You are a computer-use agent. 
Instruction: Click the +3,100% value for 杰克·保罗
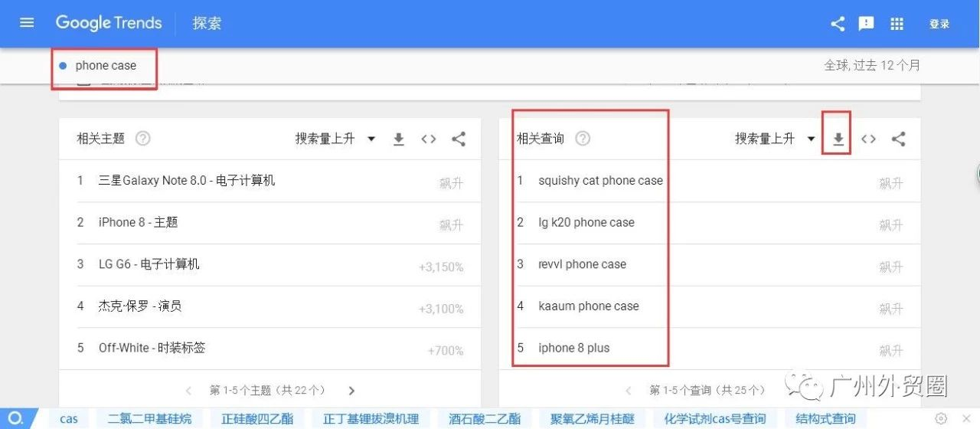click(x=441, y=309)
